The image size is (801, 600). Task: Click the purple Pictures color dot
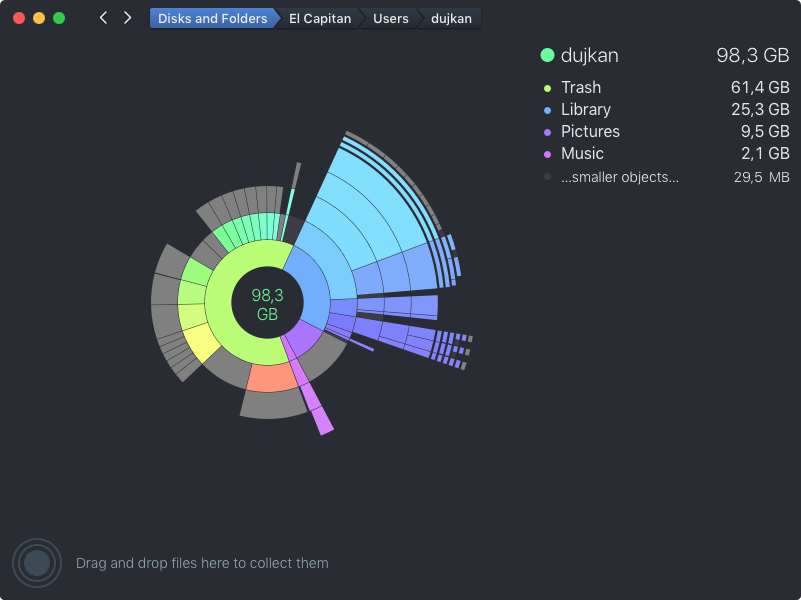point(547,132)
